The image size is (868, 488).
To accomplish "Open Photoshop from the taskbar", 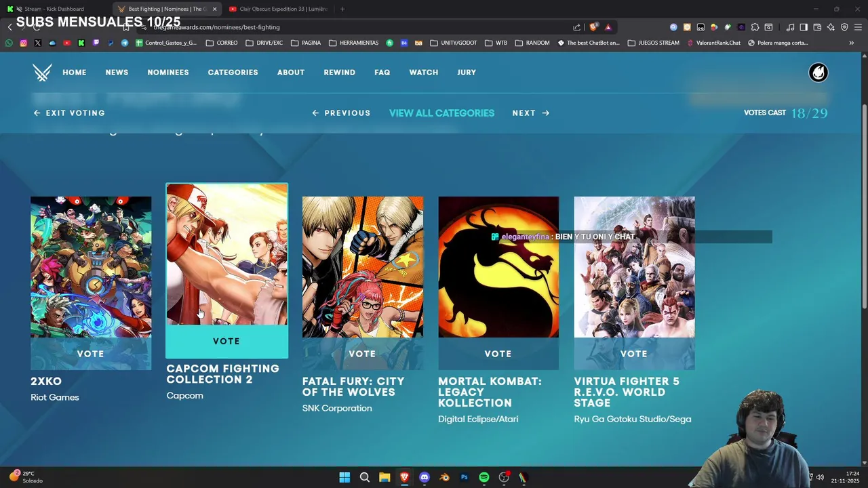I will pyautogui.click(x=464, y=477).
